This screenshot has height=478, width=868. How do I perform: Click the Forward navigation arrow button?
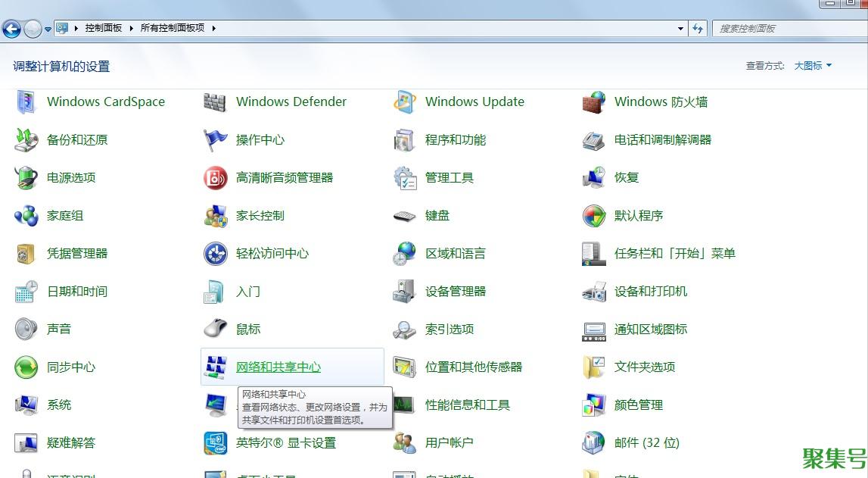coord(33,28)
